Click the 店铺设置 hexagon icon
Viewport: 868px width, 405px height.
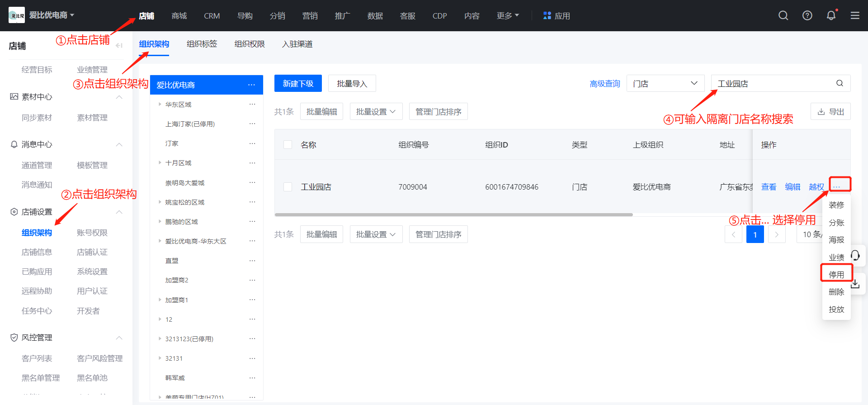tap(14, 212)
